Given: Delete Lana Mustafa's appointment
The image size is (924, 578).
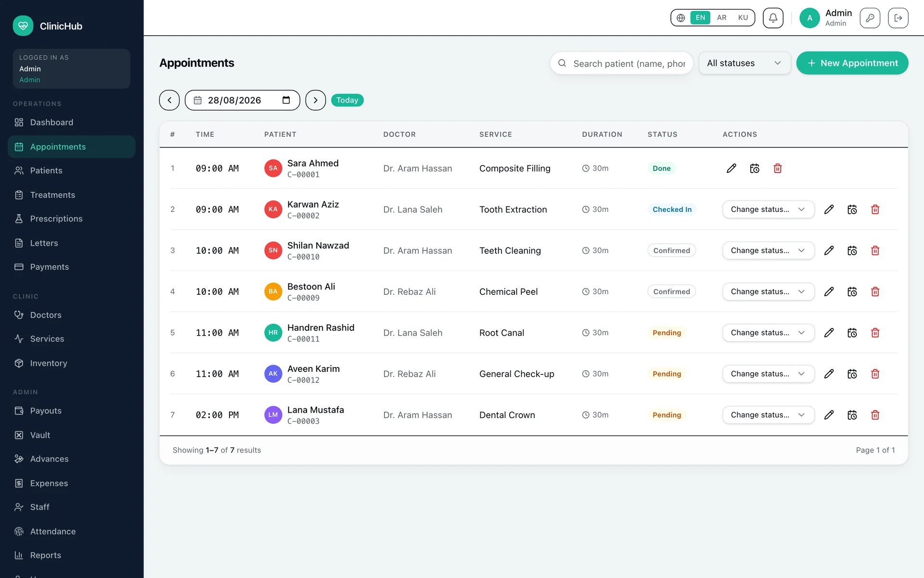Looking at the screenshot, I should (875, 415).
